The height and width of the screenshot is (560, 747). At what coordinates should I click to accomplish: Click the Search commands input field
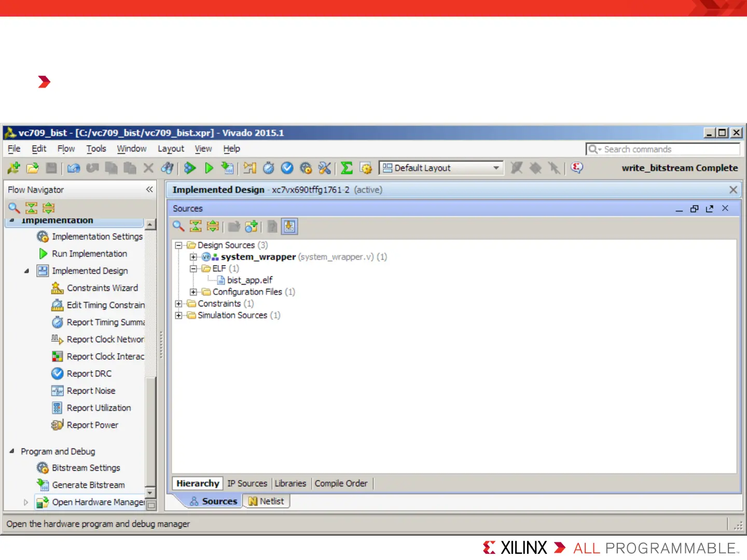point(662,149)
